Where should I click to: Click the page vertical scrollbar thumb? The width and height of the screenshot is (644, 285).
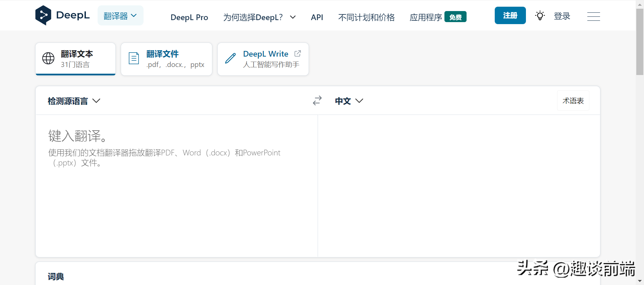coord(640,42)
